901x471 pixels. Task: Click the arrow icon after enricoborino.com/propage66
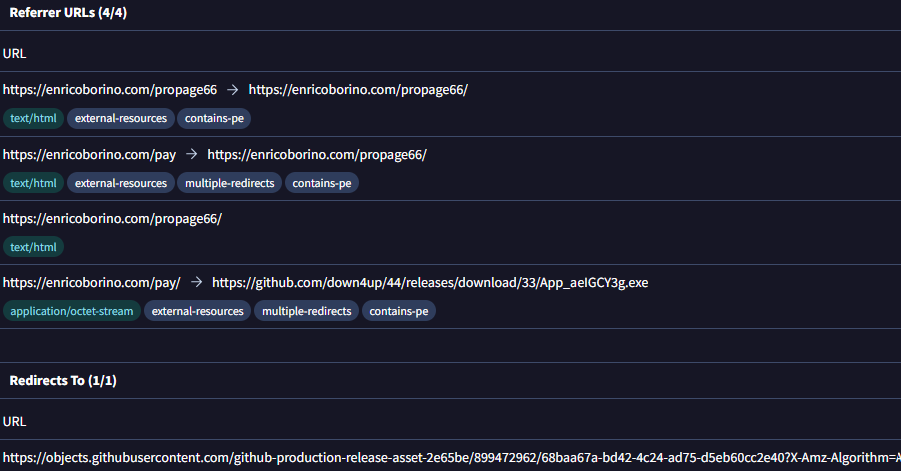point(232,90)
